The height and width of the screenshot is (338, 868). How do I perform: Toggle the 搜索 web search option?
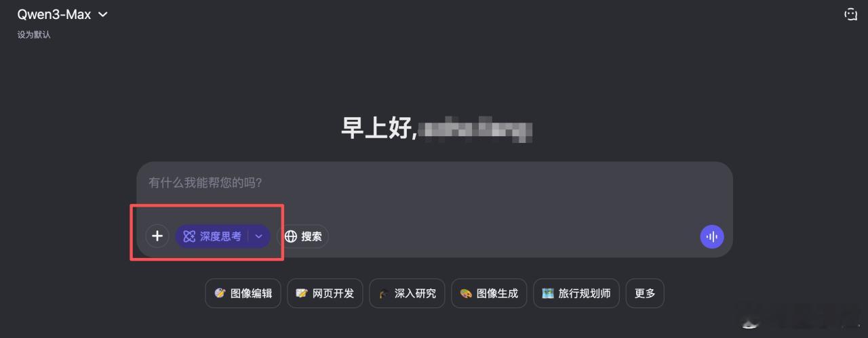[x=303, y=236]
